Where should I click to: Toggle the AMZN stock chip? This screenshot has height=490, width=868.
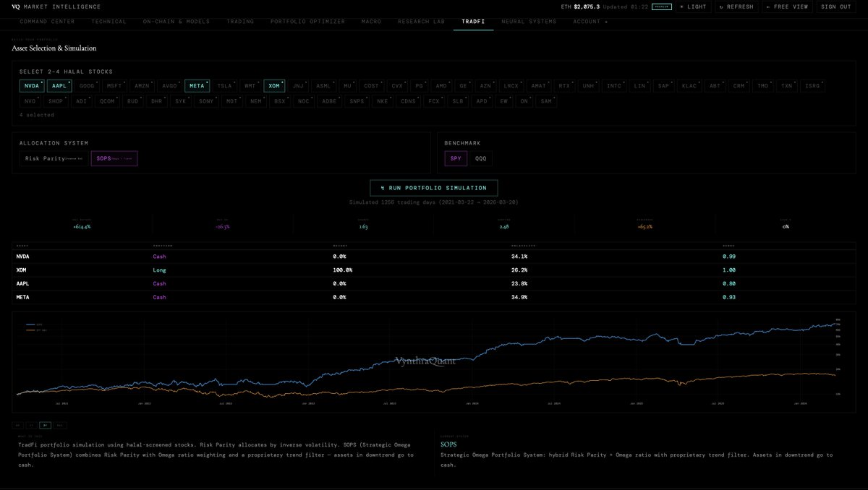pos(142,86)
